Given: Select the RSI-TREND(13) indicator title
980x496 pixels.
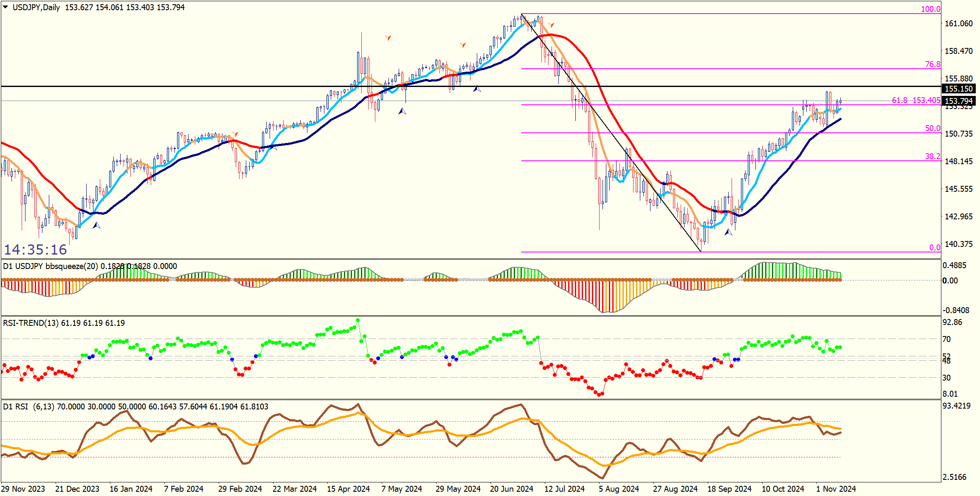Looking at the screenshot, I should 31,323.
